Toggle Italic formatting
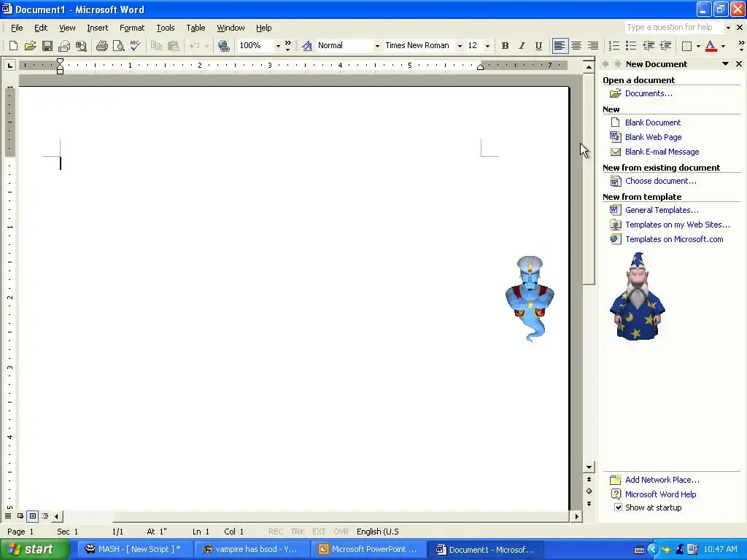 click(x=522, y=46)
